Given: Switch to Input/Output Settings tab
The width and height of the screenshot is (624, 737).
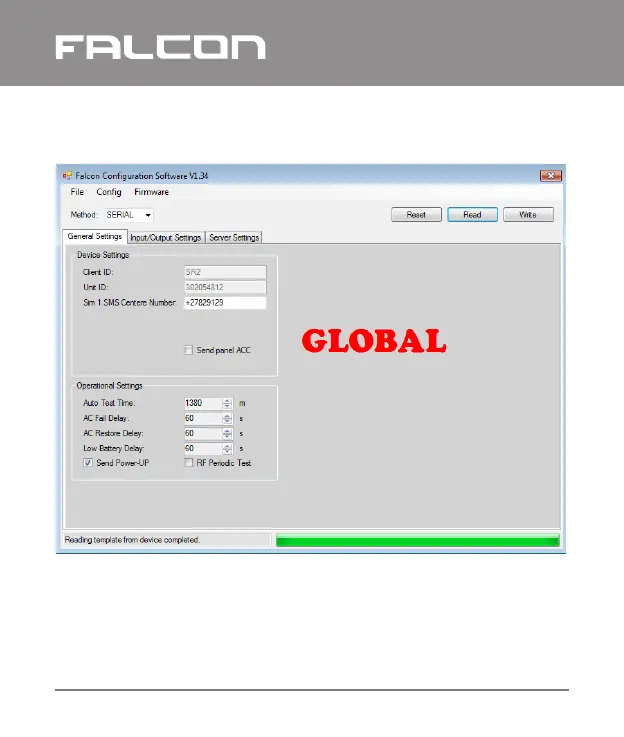Looking at the screenshot, I should (166, 237).
